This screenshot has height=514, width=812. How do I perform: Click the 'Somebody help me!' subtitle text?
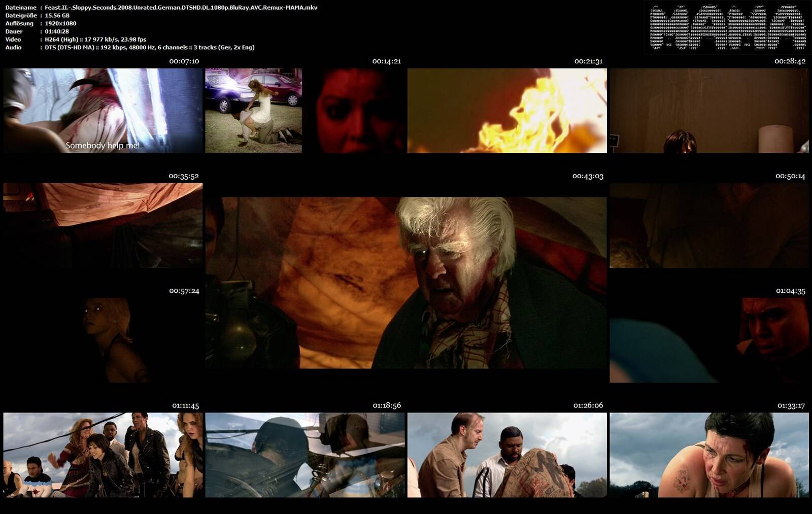[x=103, y=146]
